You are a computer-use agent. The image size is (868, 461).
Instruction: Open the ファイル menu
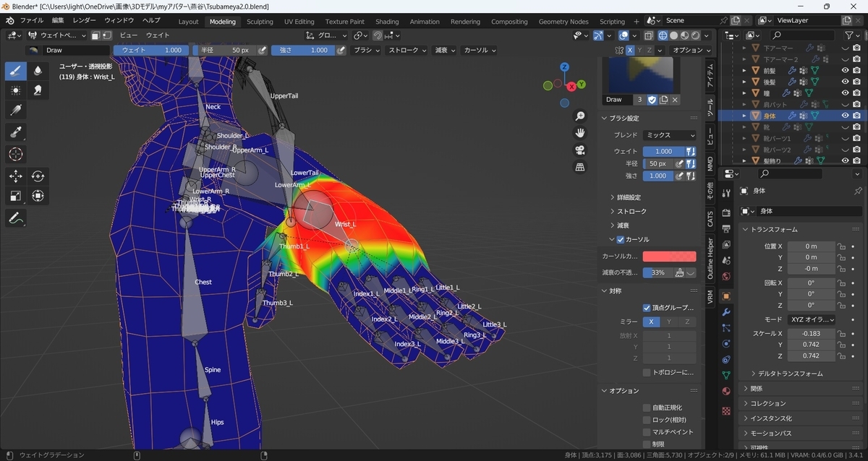(31, 21)
